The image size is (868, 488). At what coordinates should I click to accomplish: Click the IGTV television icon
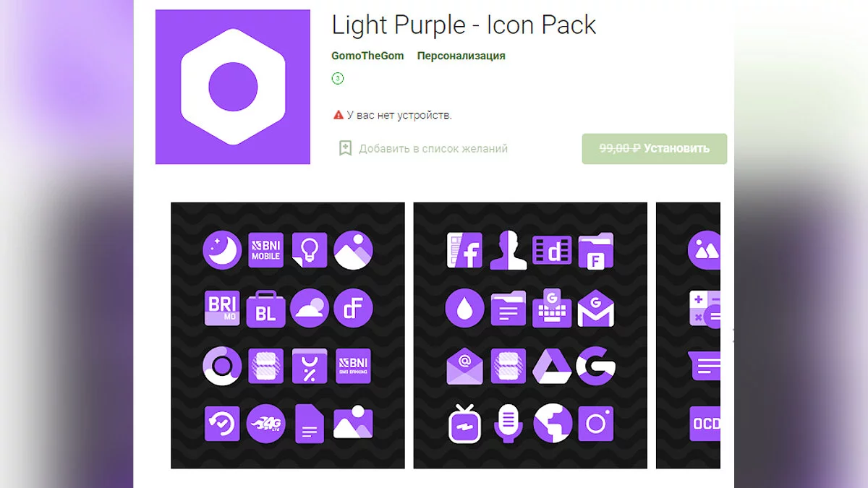point(464,424)
